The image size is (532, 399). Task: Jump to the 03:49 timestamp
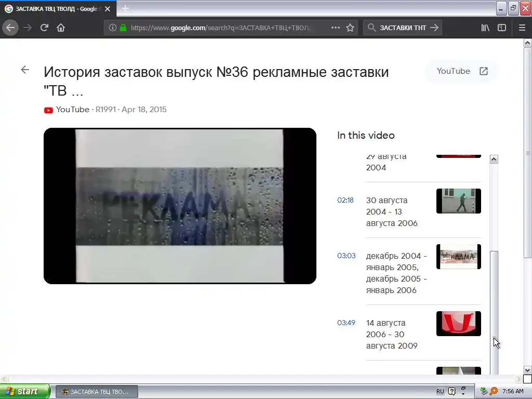346,323
